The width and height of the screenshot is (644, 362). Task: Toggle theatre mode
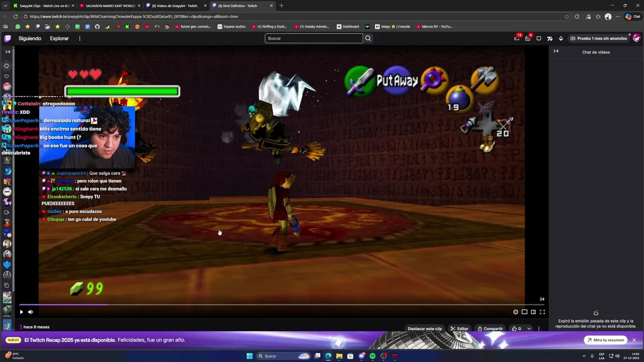click(533, 312)
